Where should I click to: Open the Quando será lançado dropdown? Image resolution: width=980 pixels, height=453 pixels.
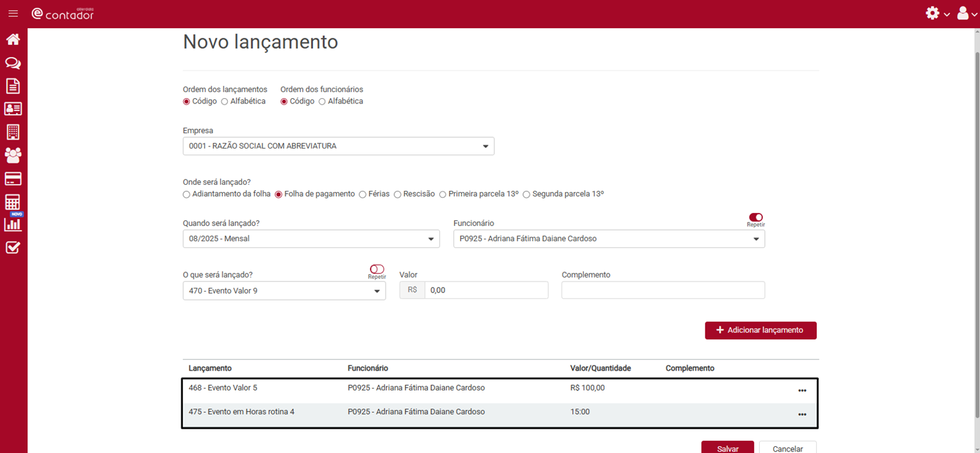pos(311,239)
